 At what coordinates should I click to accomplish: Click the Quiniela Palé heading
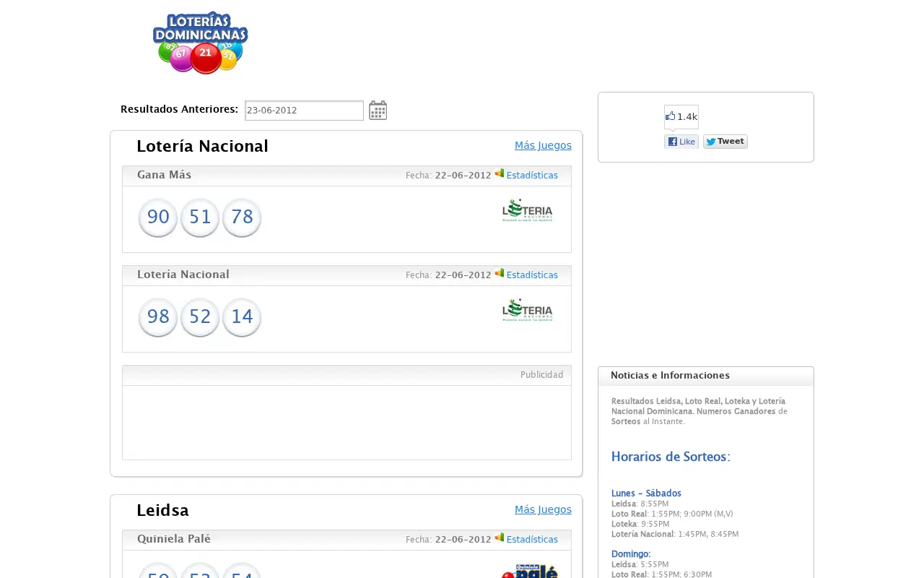click(174, 539)
